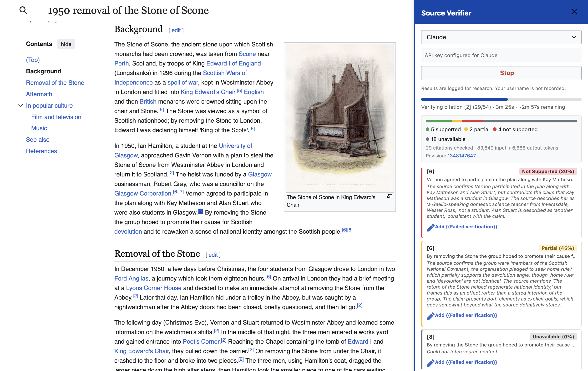Click the highlighted citation marker after Glasgow

pyautogui.click(x=200, y=211)
